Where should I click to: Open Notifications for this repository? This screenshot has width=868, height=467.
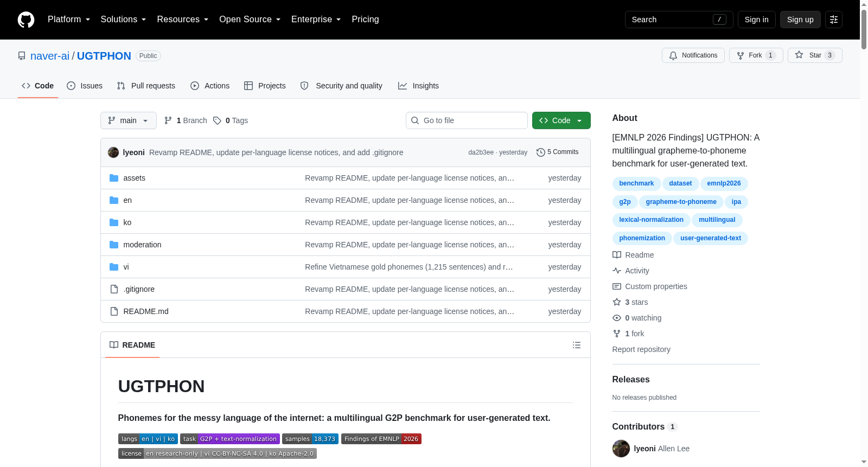(x=693, y=55)
